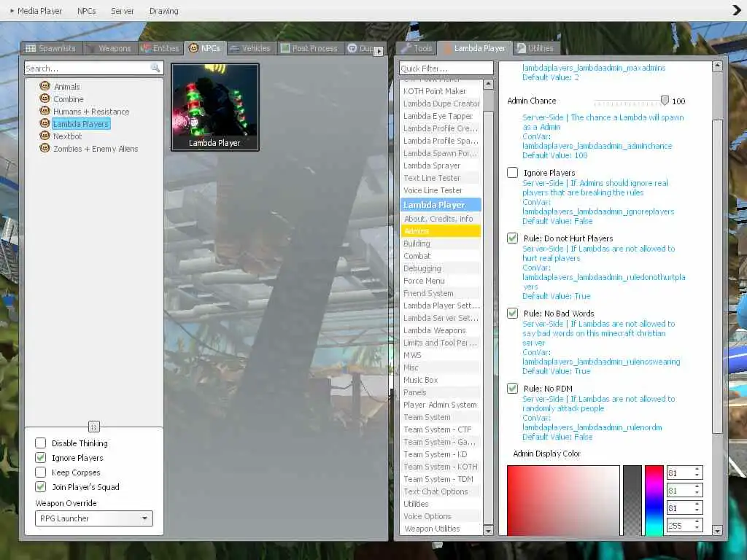Select the Lambda Player spawn thumbnail
This screenshot has width=747, height=560.
coord(215,107)
